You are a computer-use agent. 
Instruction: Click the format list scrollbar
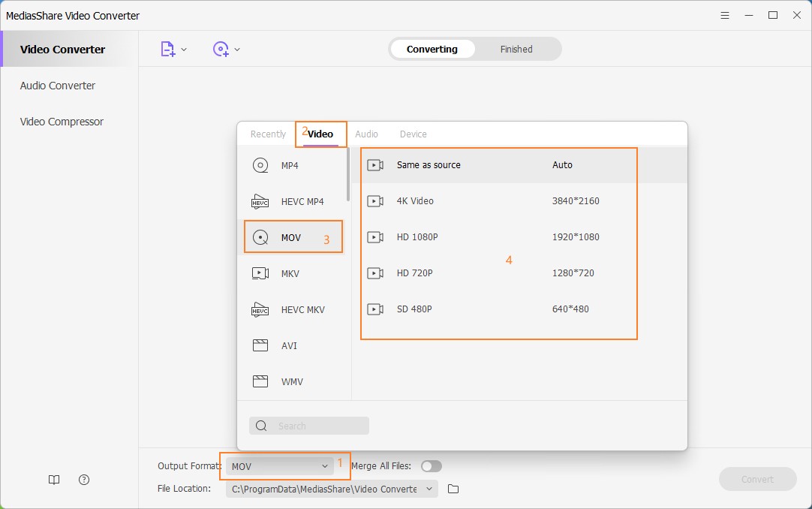[x=348, y=174]
